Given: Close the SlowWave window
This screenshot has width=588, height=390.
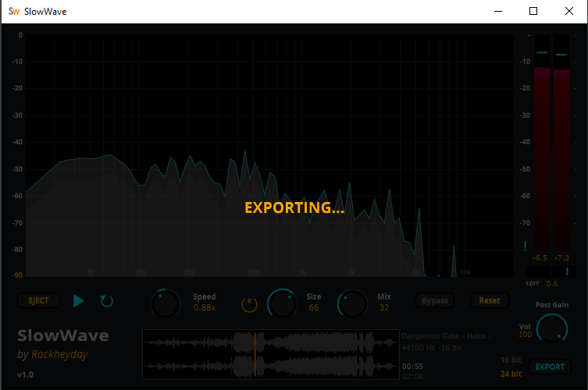Looking at the screenshot, I should pyautogui.click(x=569, y=11).
